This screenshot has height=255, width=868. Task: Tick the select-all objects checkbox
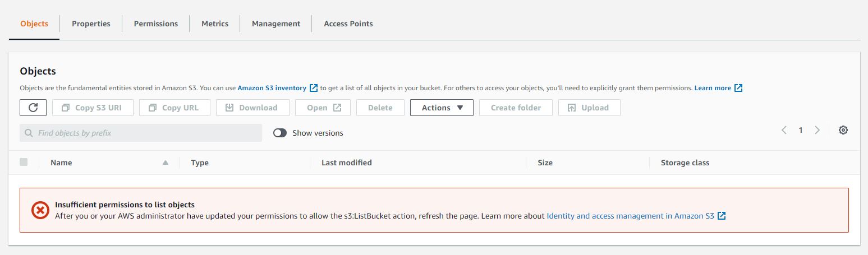[x=24, y=162]
